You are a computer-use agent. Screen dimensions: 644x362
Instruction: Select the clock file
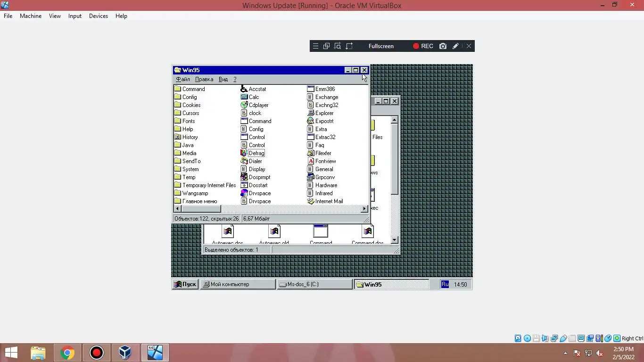[x=251, y=113]
